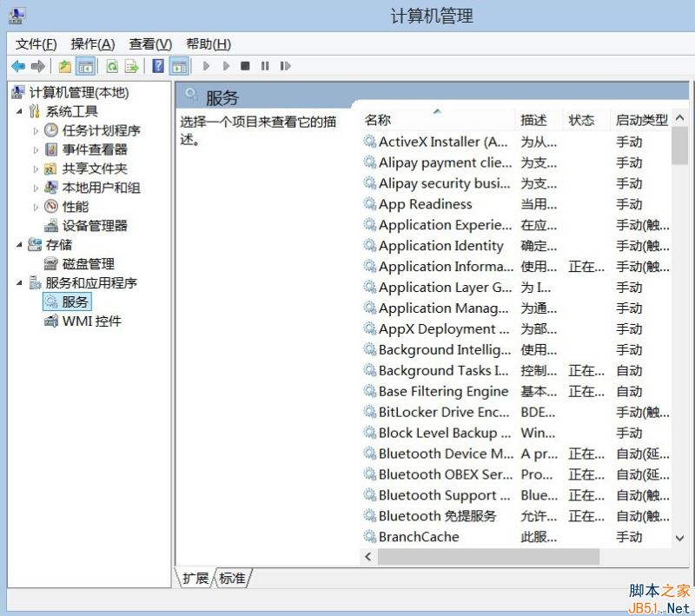Click the Performance icon (性能)
Screen dimensions: 695x616
(x=51, y=207)
